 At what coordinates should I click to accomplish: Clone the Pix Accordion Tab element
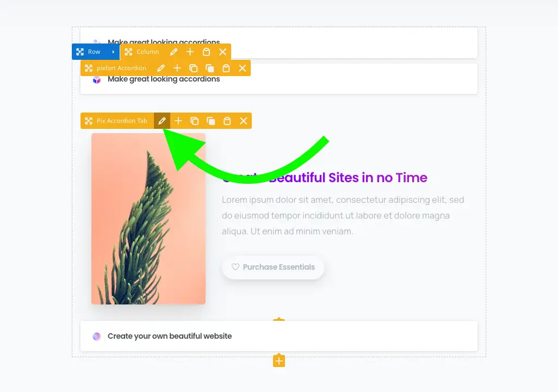point(210,121)
